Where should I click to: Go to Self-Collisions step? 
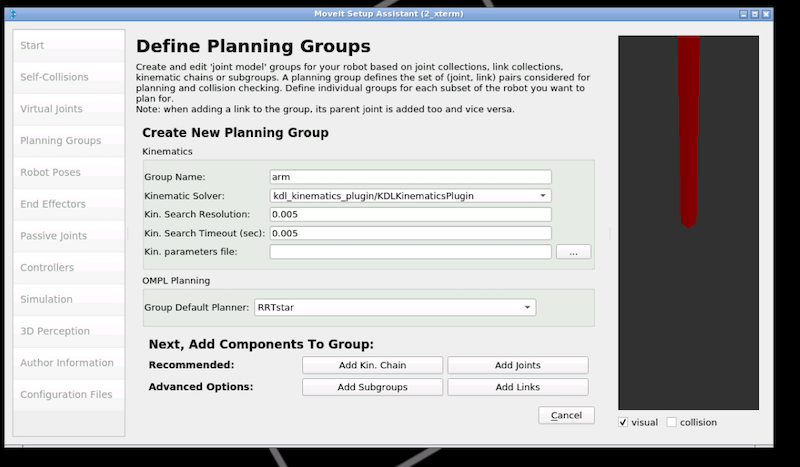click(54, 77)
